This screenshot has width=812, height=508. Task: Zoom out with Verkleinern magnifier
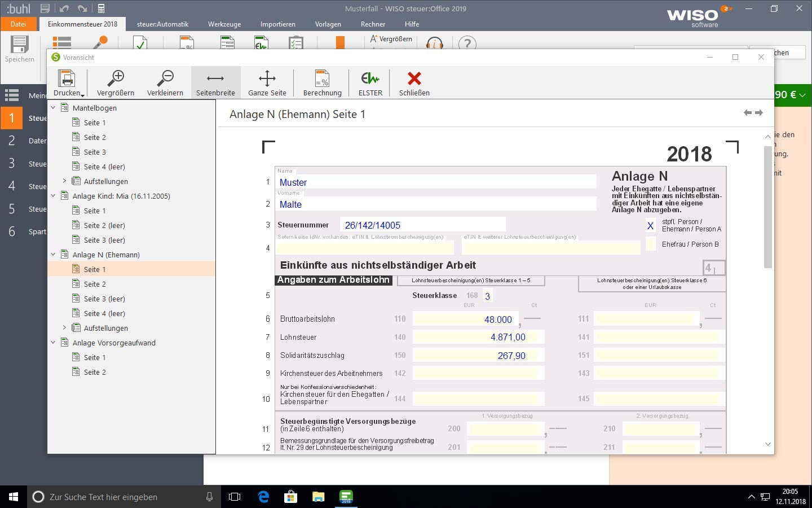[x=165, y=82]
